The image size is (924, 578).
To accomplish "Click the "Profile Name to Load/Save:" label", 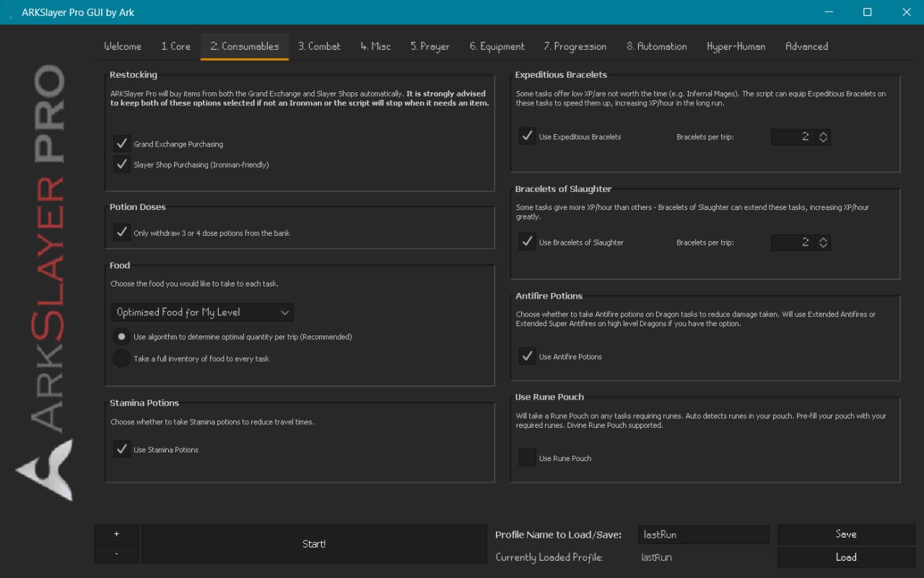I will point(558,535).
